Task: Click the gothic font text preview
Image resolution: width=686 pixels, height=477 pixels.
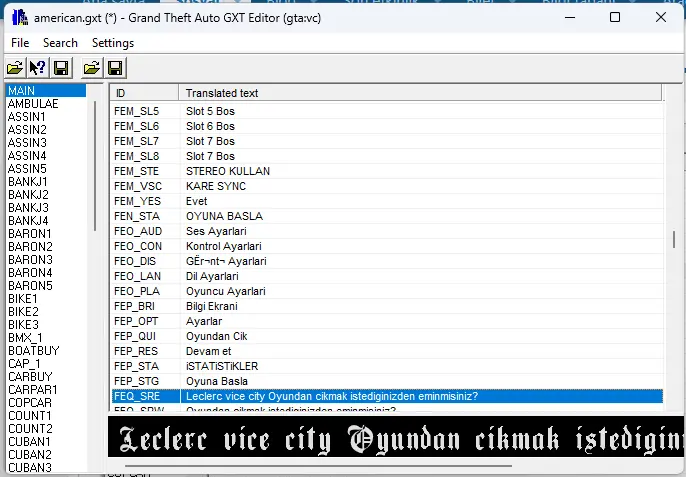Action: (x=396, y=438)
